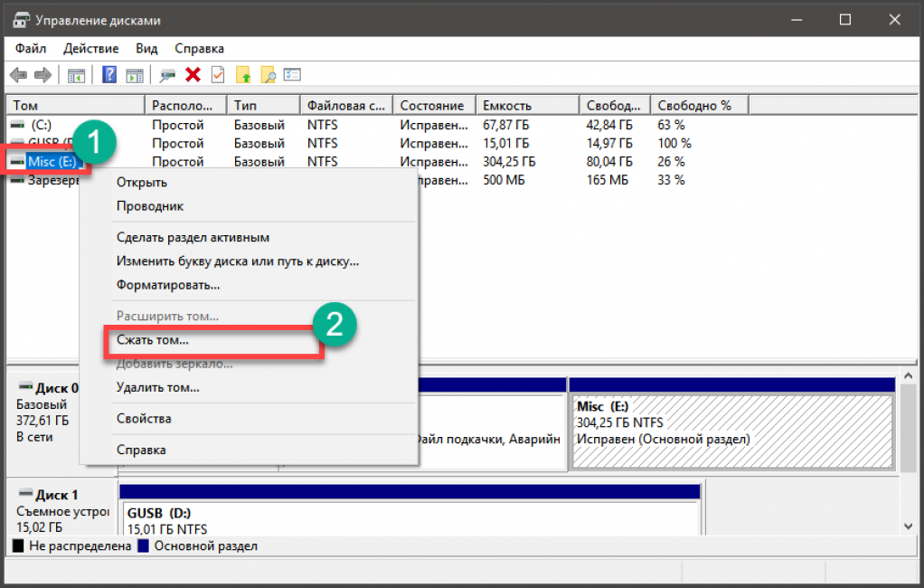Open the Вид menu
This screenshot has height=588, width=924.
(x=146, y=48)
